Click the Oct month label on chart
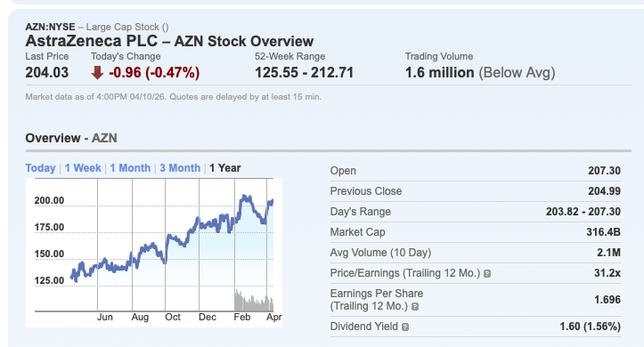 pos(173,317)
